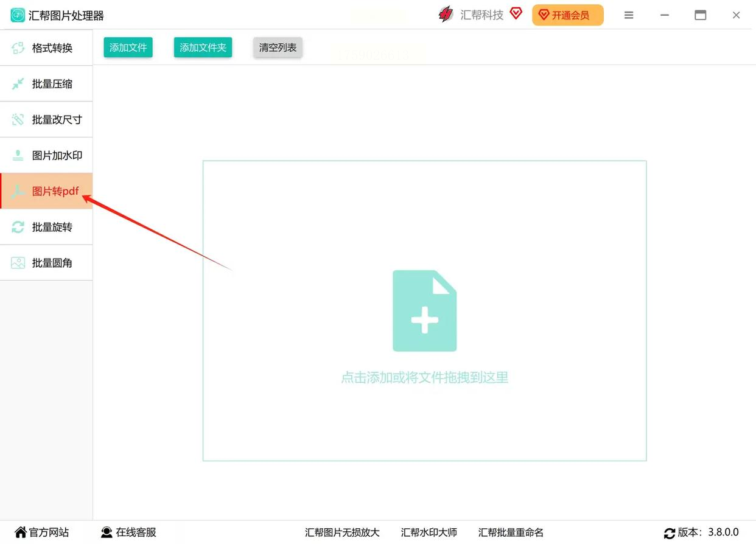Click the 格式转换 sidebar icon
The image size is (756, 544).
coord(18,48)
